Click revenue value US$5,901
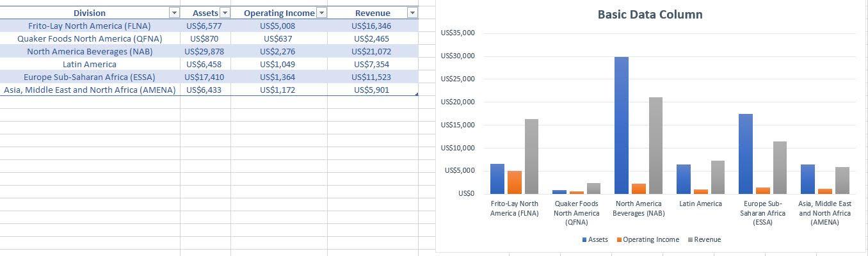Viewport: 868px width, 256px height. tap(373, 90)
